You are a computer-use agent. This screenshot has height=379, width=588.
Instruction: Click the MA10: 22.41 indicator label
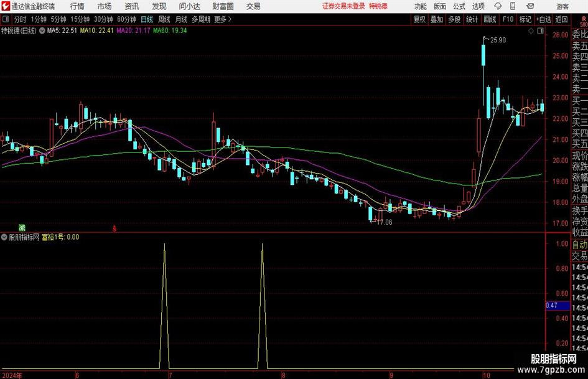96,30
